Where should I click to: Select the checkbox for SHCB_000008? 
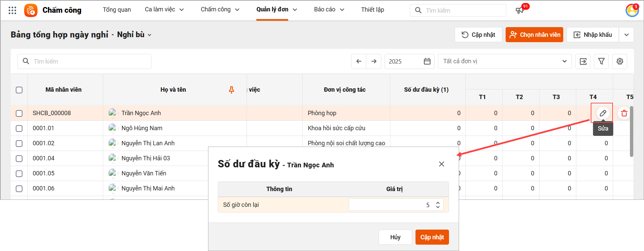tap(19, 113)
